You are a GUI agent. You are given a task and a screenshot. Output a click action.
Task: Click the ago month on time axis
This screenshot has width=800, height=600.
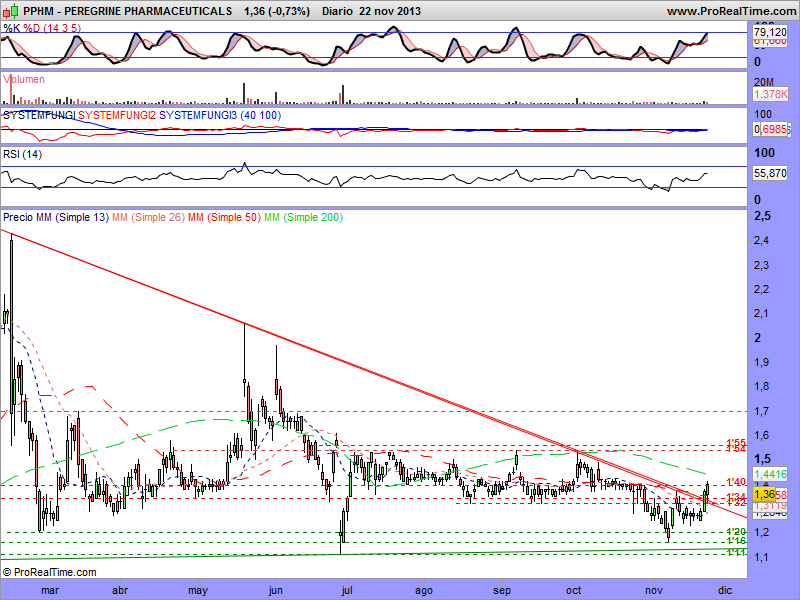[423, 590]
